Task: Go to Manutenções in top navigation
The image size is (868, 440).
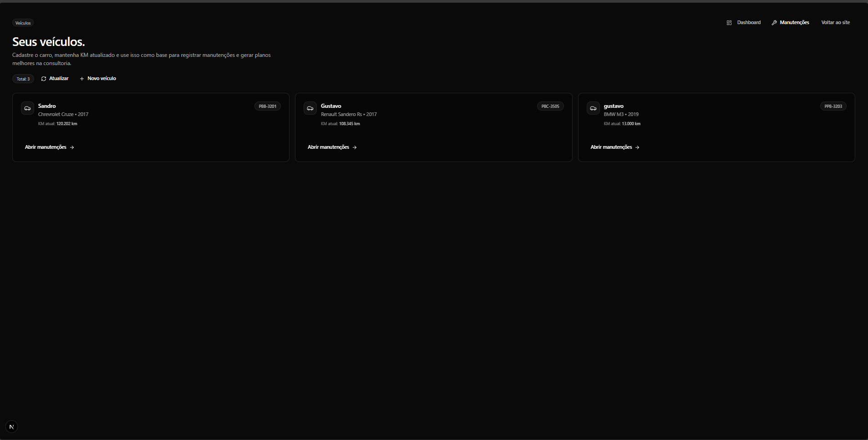Action: click(x=794, y=22)
